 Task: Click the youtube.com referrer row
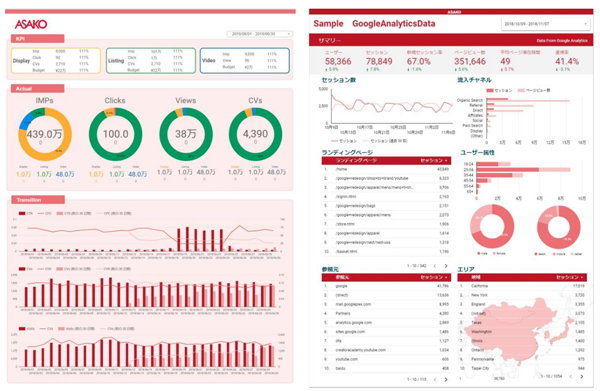(386, 359)
